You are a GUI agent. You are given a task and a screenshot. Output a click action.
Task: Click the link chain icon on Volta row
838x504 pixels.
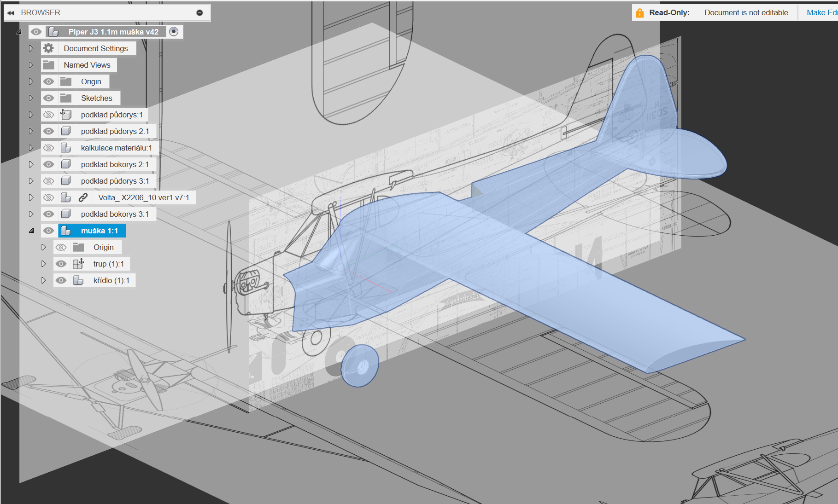pyautogui.click(x=83, y=197)
